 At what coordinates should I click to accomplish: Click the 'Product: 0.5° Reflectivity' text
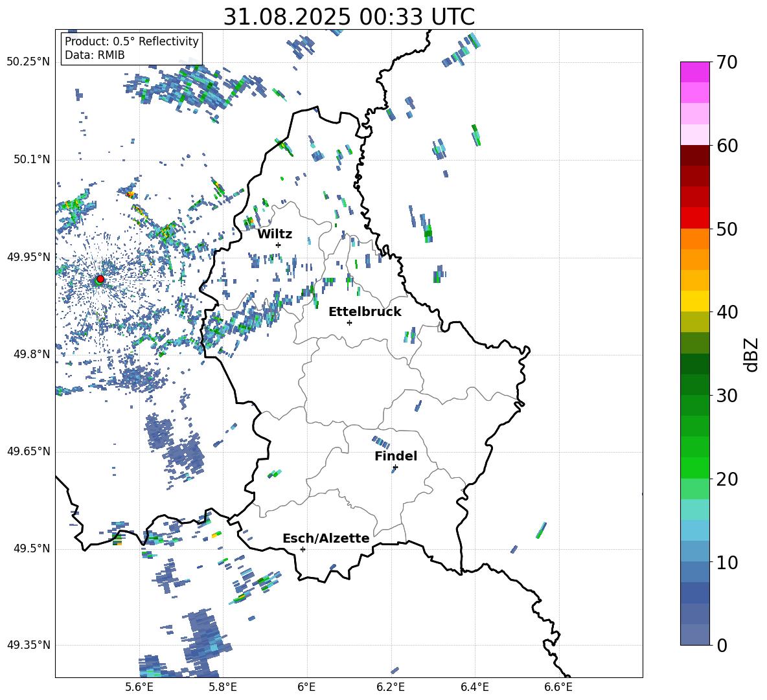132,41
